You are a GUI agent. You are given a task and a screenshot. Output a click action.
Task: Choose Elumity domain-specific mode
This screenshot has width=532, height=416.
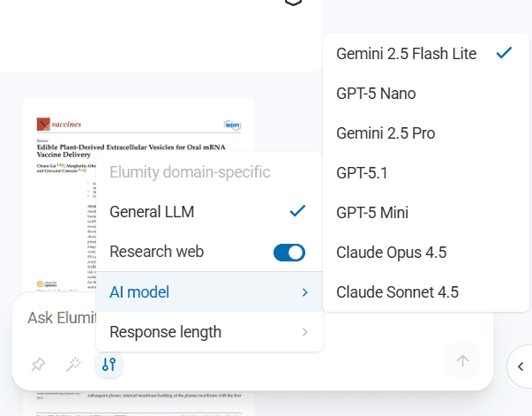point(190,172)
